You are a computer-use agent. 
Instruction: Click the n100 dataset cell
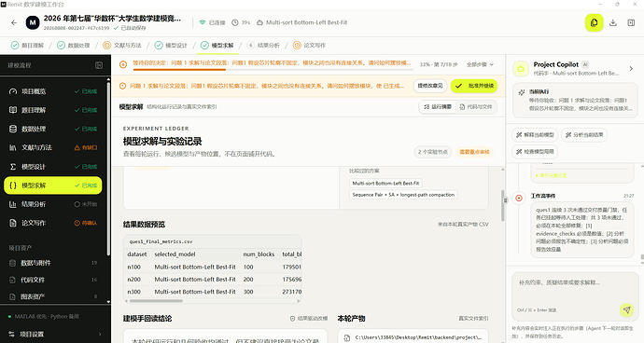[133, 268]
